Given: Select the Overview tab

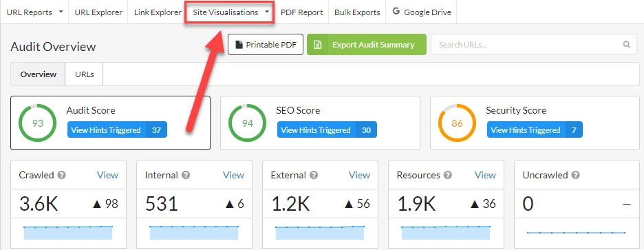Looking at the screenshot, I should (x=39, y=74).
